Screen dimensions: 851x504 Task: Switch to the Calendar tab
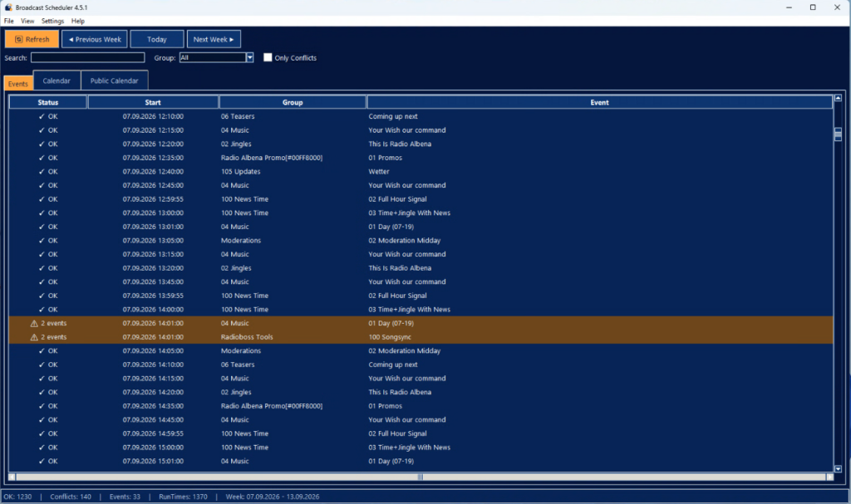(57, 81)
